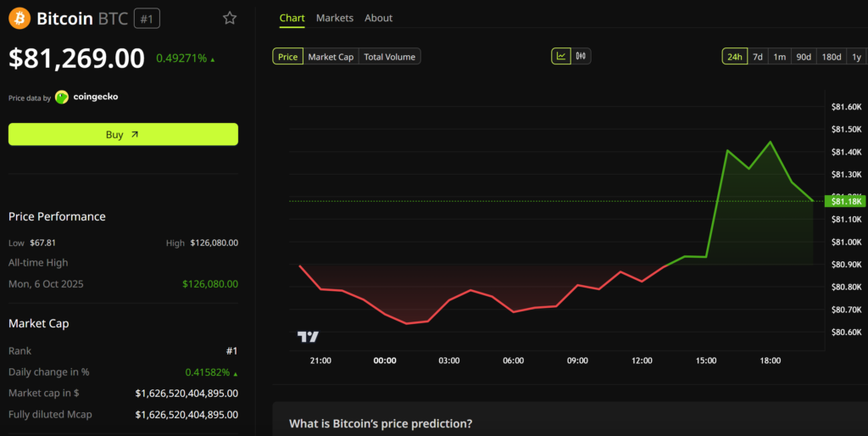
Task: Select the 1m time range
Action: pyautogui.click(x=780, y=57)
